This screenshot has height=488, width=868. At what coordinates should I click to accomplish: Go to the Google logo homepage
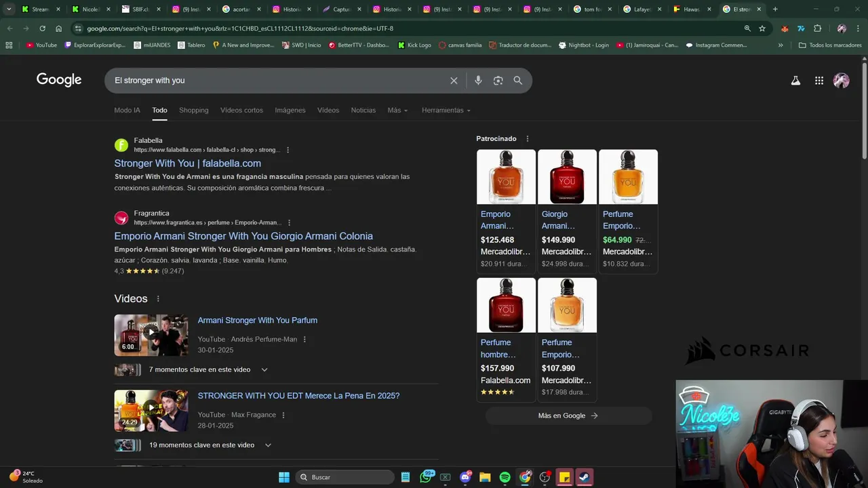pyautogui.click(x=59, y=80)
